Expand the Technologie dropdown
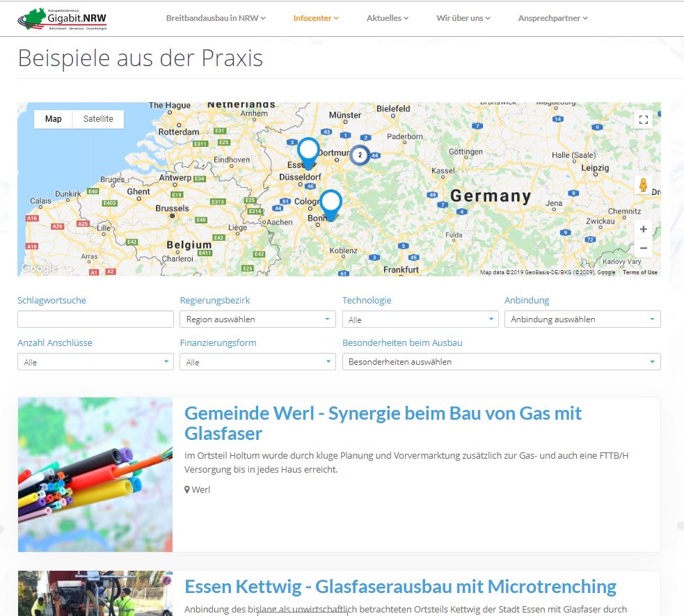 point(420,319)
